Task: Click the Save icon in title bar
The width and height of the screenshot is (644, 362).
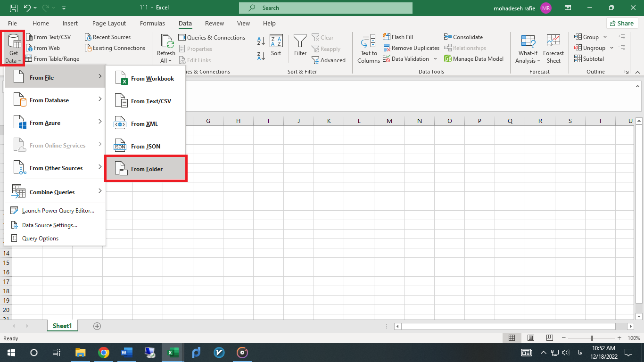Action: [14, 8]
